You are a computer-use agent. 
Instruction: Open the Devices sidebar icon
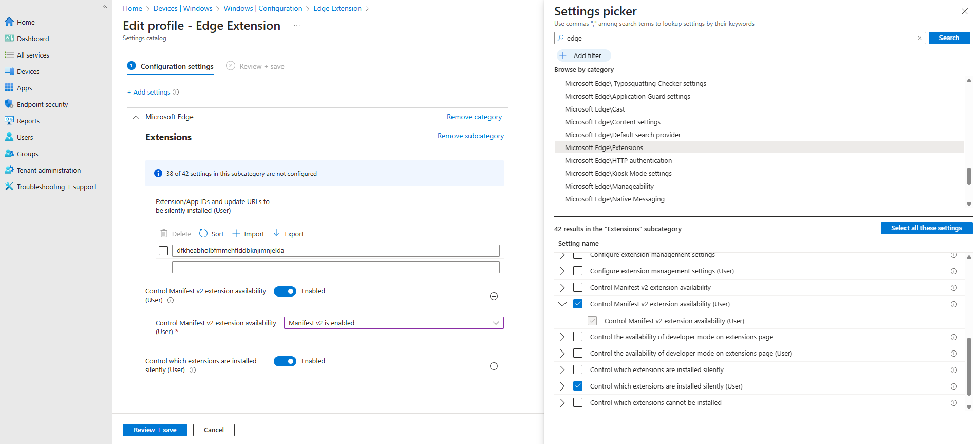click(x=9, y=71)
